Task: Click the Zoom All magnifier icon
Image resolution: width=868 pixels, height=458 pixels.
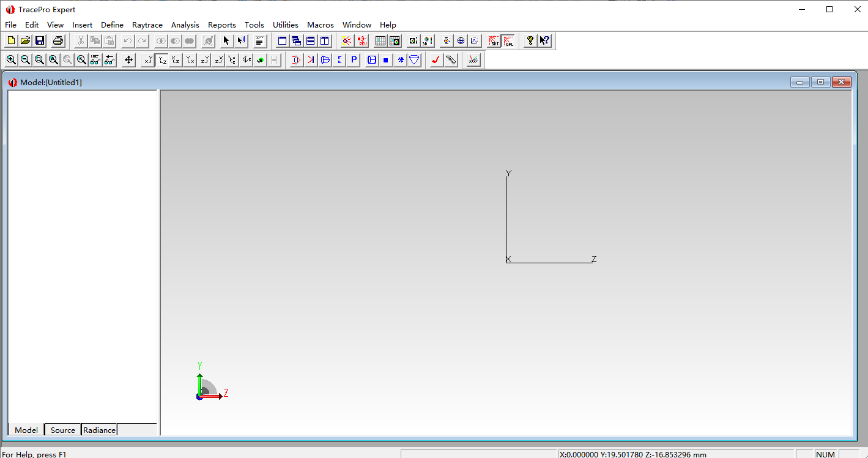Action: tap(53, 59)
